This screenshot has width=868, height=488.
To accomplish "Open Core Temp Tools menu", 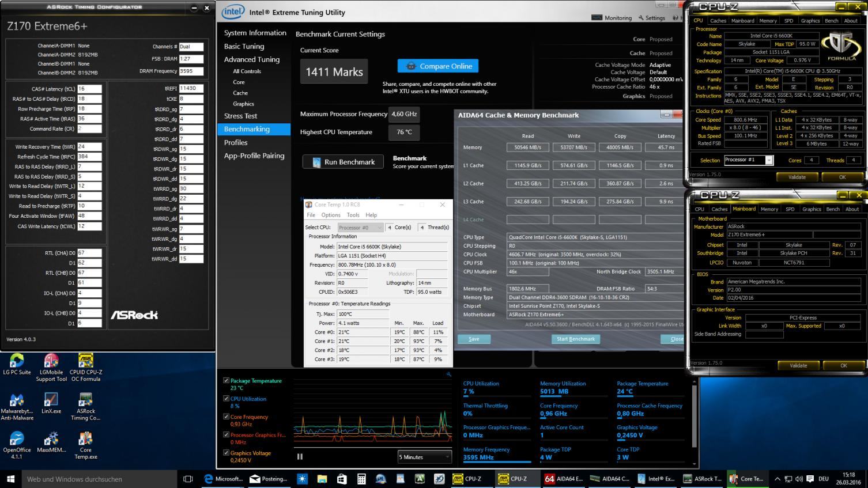I will click(x=353, y=215).
